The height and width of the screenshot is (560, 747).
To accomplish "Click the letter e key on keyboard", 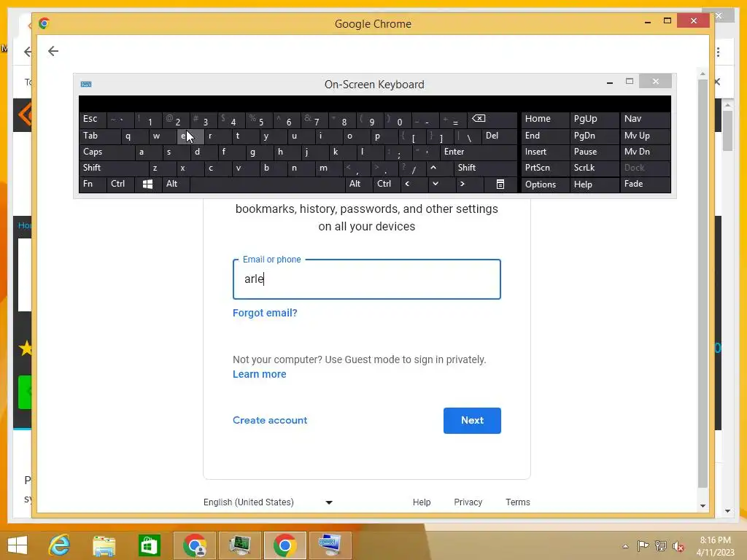I will [x=190, y=136].
